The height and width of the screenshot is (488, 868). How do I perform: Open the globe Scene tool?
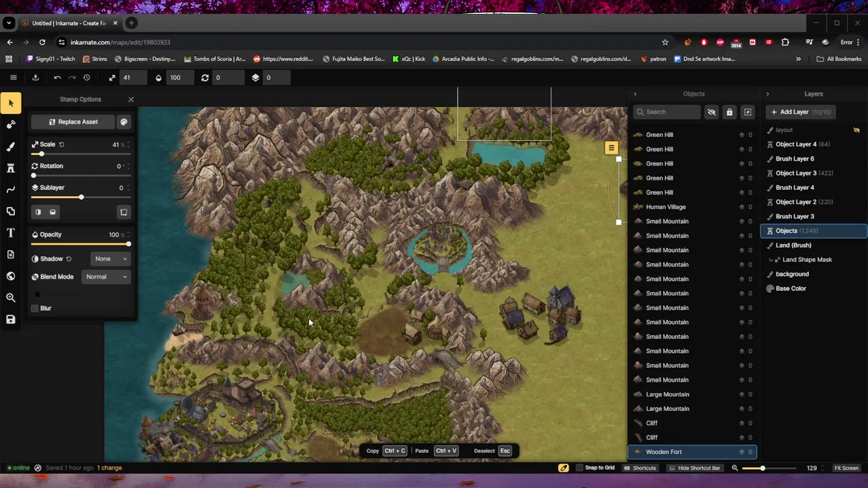click(11, 276)
